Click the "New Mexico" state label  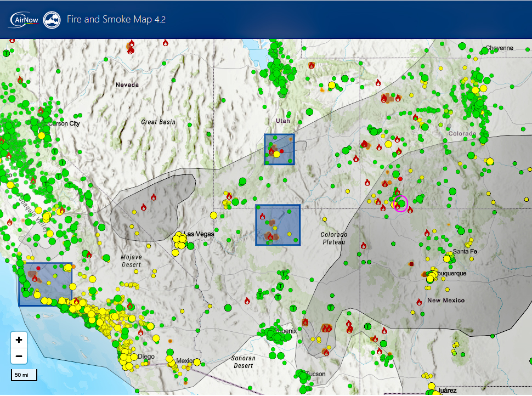(x=446, y=301)
